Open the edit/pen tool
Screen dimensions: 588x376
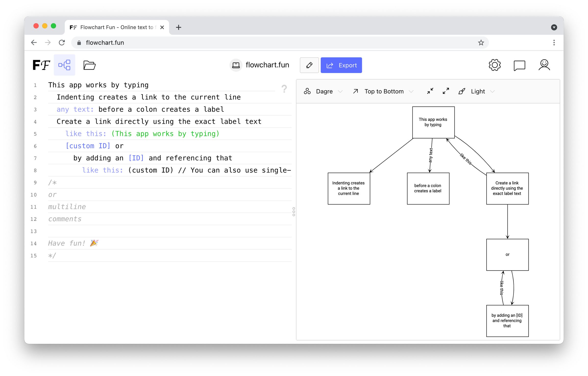click(x=309, y=65)
